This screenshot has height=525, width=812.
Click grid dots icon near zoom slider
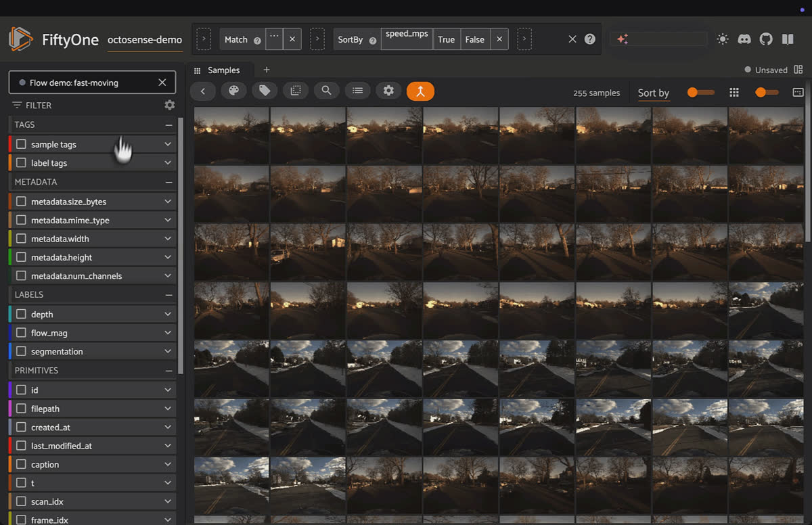pyautogui.click(x=734, y=92)
